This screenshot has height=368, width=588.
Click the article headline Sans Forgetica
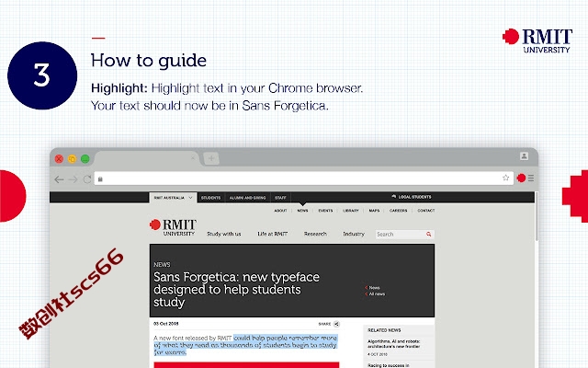coord(236,290)
